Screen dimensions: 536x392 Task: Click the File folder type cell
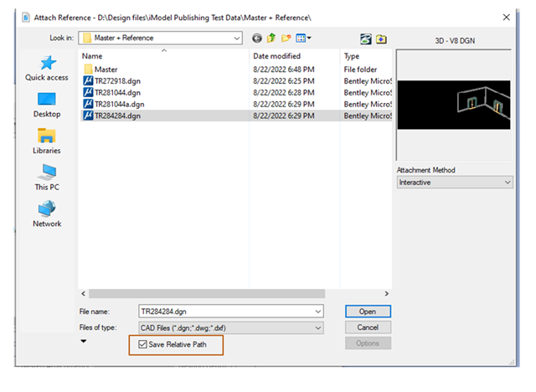click(360, 70)
